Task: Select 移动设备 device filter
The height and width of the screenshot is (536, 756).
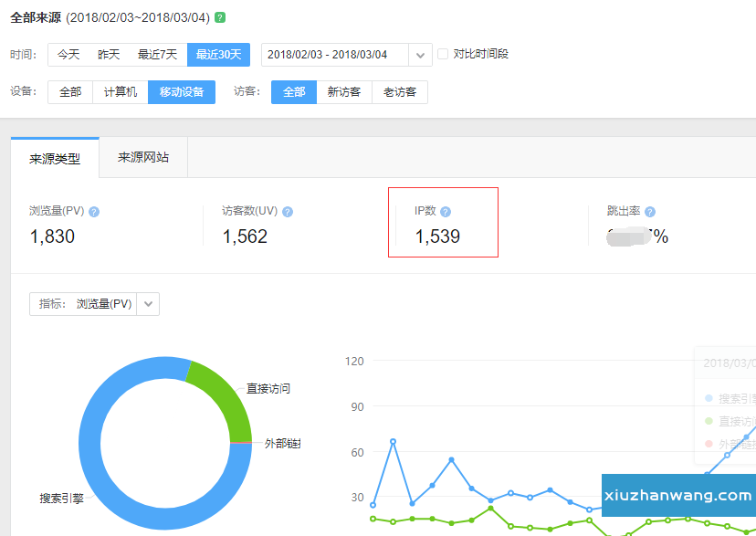Action: coord(182,92)
